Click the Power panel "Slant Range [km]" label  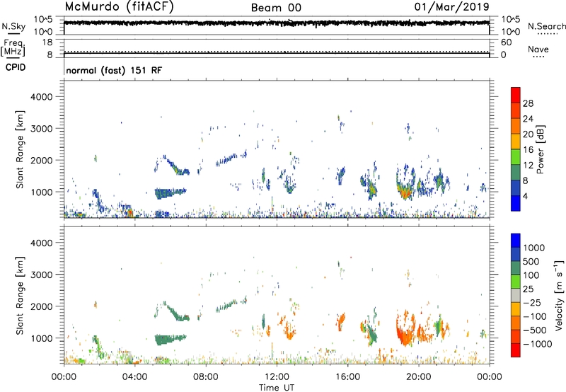pyautogui.click(x=20, y=149)
